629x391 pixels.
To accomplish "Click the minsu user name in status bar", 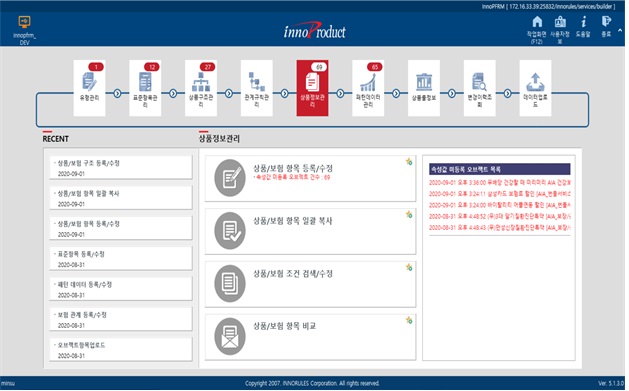I will (x=8, y=383).
